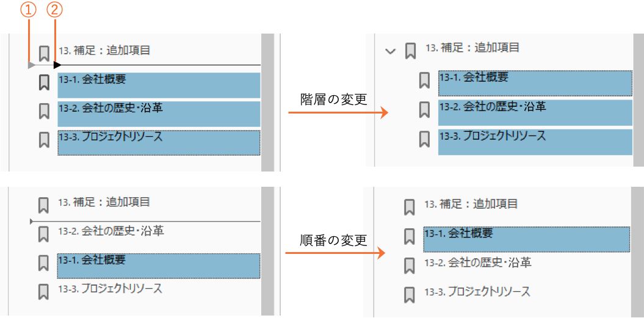Select highlighted 13-3. プロジェクトリソース in top-left panel
This screenshot has width=644, height=318.
click(159, 142)
